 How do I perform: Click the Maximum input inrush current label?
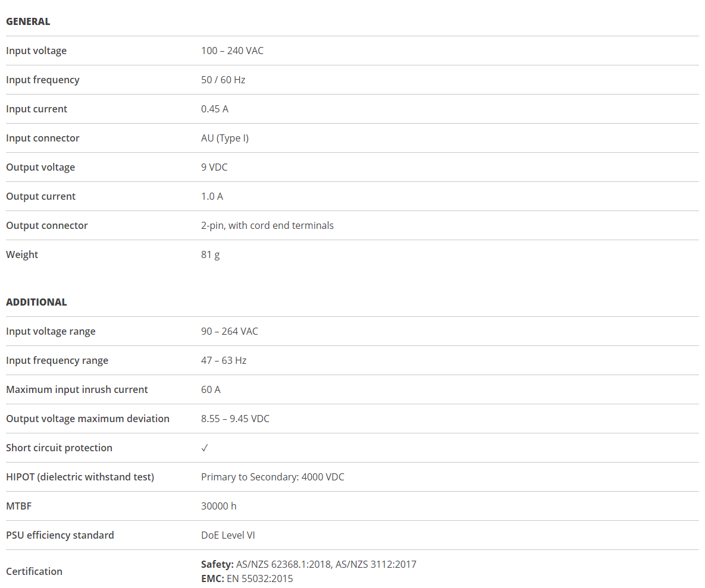click(77, 389)
